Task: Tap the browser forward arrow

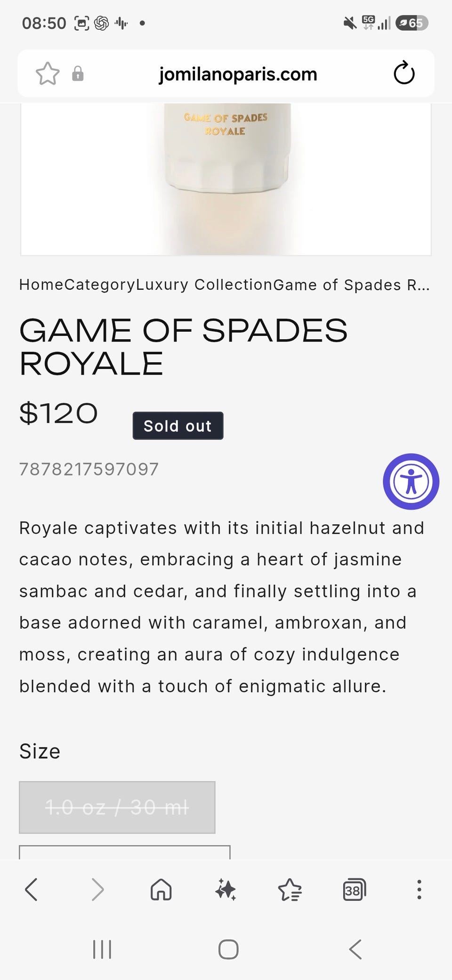Action: click(97, 890)
